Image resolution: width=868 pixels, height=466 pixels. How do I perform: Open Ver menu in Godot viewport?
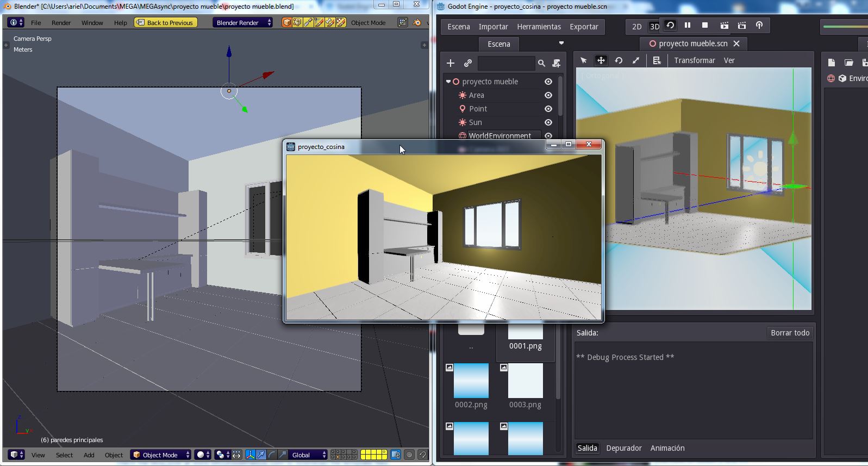(729, 60)
